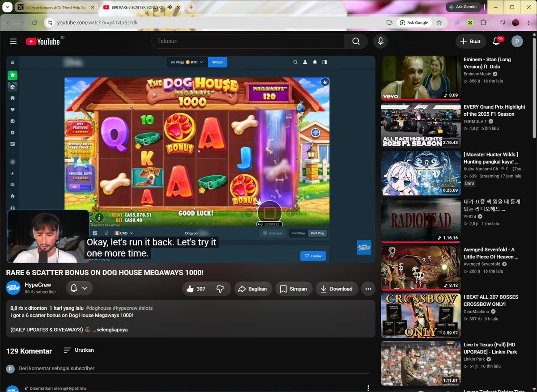The width and height of the screenshot is (537, 392).
Task: Open Linkin Park Live In Texas thumbnail
Action: tap(421, 363)
